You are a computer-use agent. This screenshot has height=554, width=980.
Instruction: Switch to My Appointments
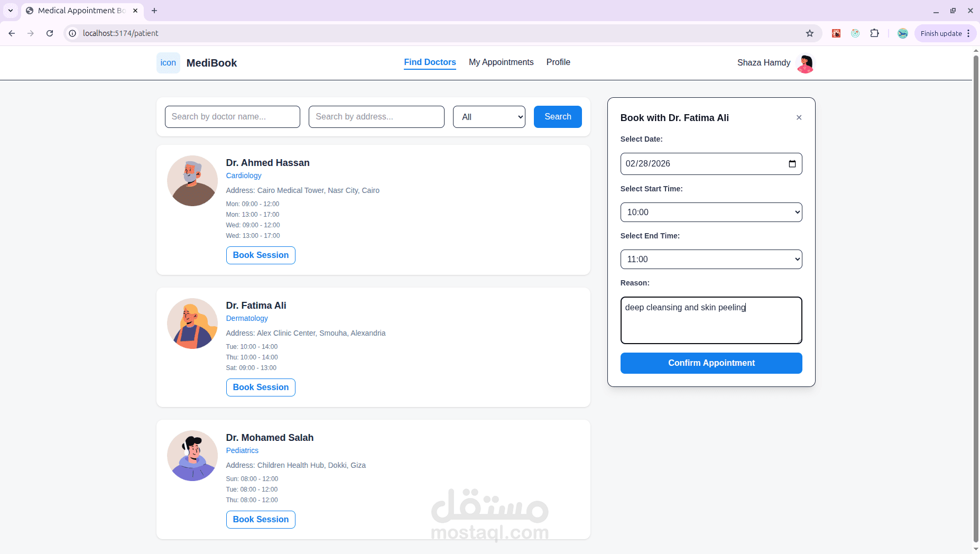tap(501, 62)
